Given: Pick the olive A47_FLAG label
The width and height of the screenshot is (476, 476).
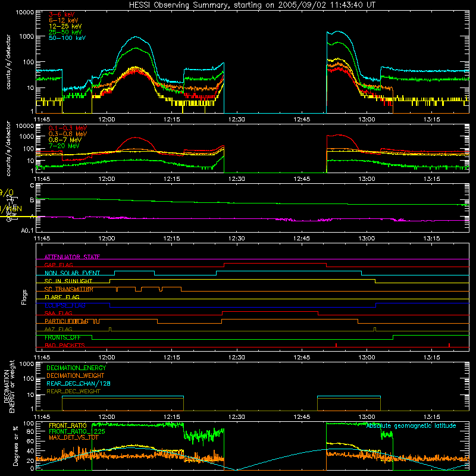Looking at the screenshot, I should [58, 329].
